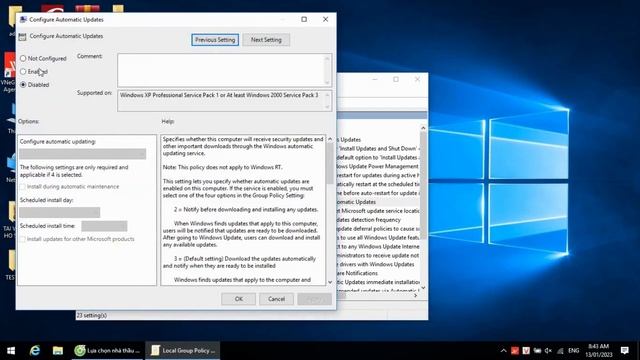Minimize the Group Policy Editor back window
The height and width of the screenshot is (360, 640).
[375, 79]
